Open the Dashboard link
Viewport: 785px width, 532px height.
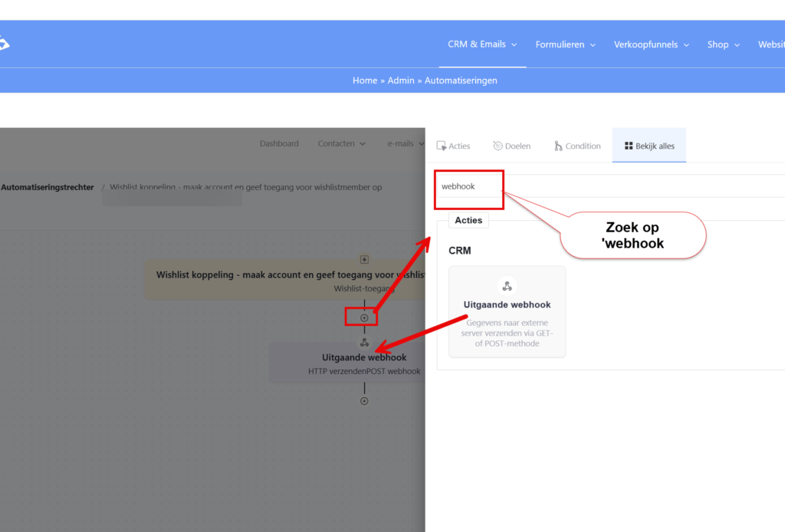(279, 143)
